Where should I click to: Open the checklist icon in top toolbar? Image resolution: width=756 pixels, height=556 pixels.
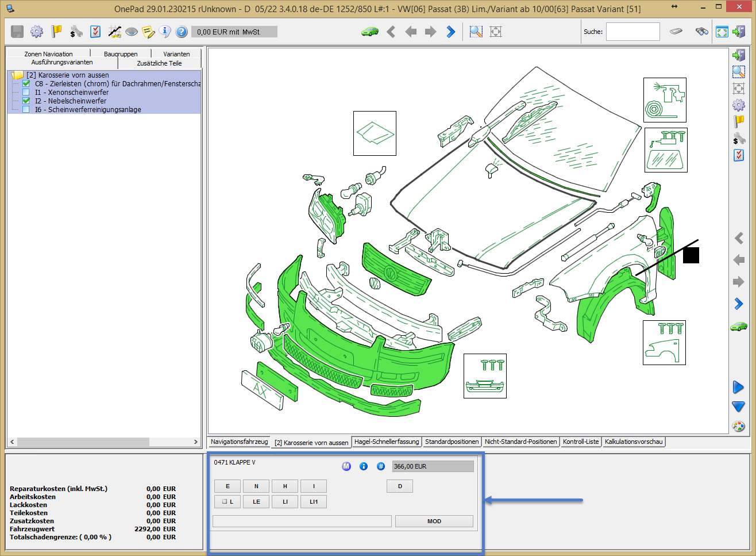tap(95, 32)
